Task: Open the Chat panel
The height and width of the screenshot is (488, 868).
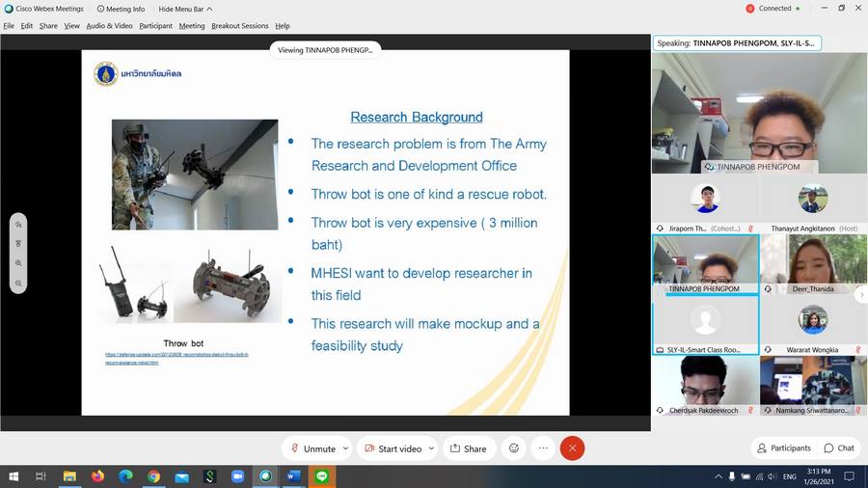Action: pos(839,447)
